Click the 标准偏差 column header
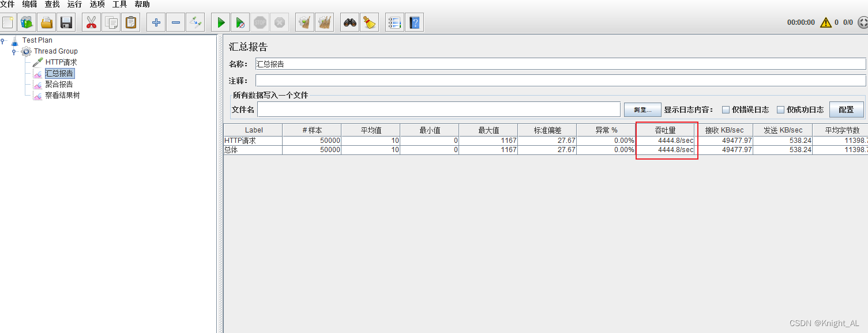 point(547,130)
